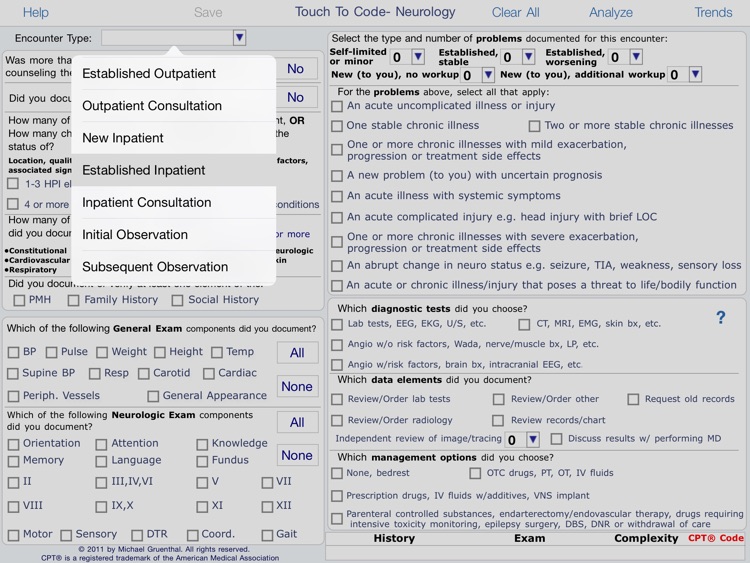Check Review/Order other
Image resolution: width=750 pixels, height=563 pixels.
[498, 399]
